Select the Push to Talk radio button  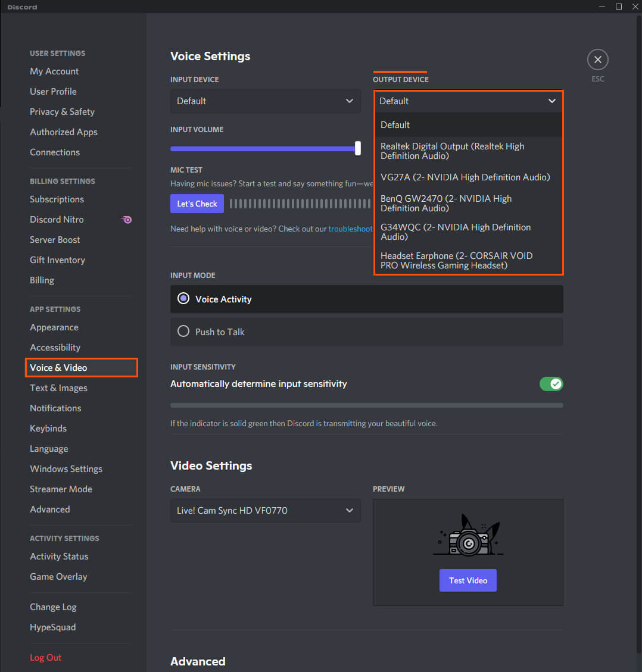(x=183, y=332)
